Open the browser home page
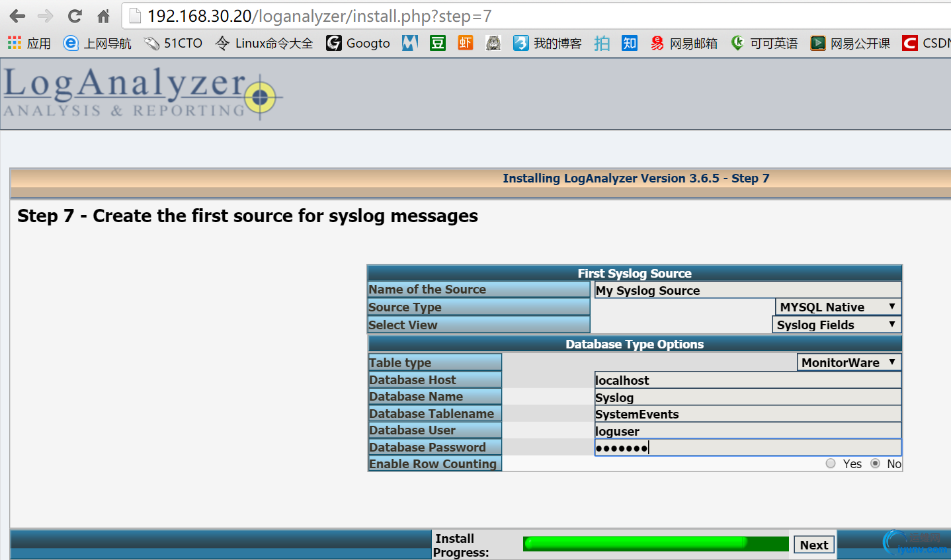Screen dimensions: 951x560 coord(104,16)
